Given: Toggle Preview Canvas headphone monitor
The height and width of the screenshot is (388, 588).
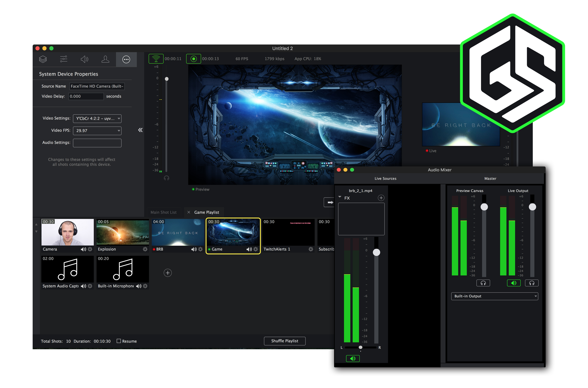Looking at the screenshot, I should click(483, 283).
